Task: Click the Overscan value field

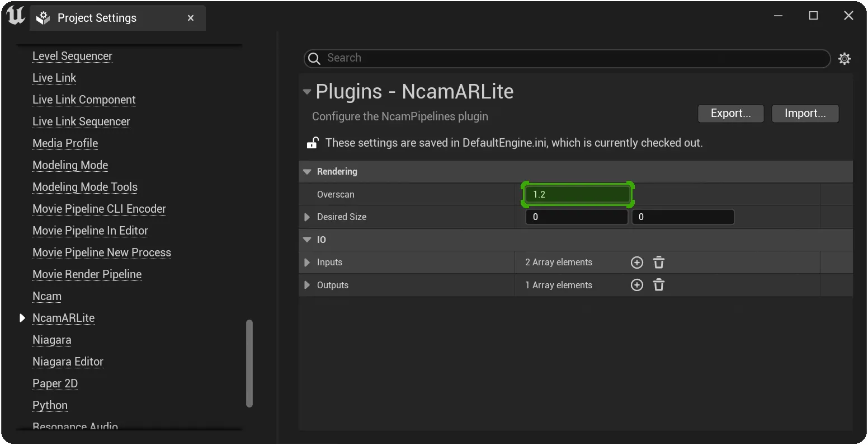Action: pyautogui.click(x=577, y=195)
